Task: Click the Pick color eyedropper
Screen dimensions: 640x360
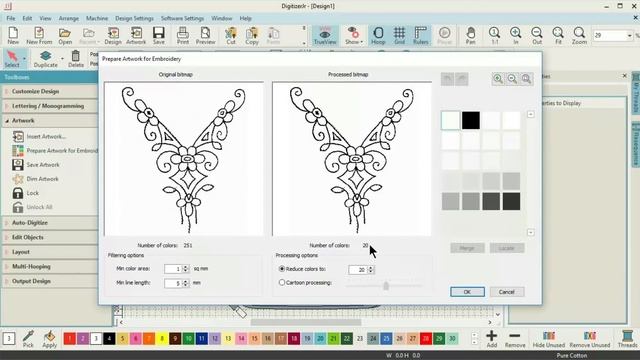Action: pyautogui.click(x=28, y=339)
